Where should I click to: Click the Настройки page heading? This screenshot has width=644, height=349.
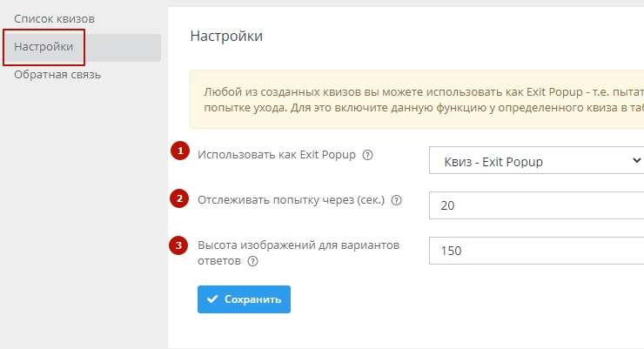click(x=226, y=36)
